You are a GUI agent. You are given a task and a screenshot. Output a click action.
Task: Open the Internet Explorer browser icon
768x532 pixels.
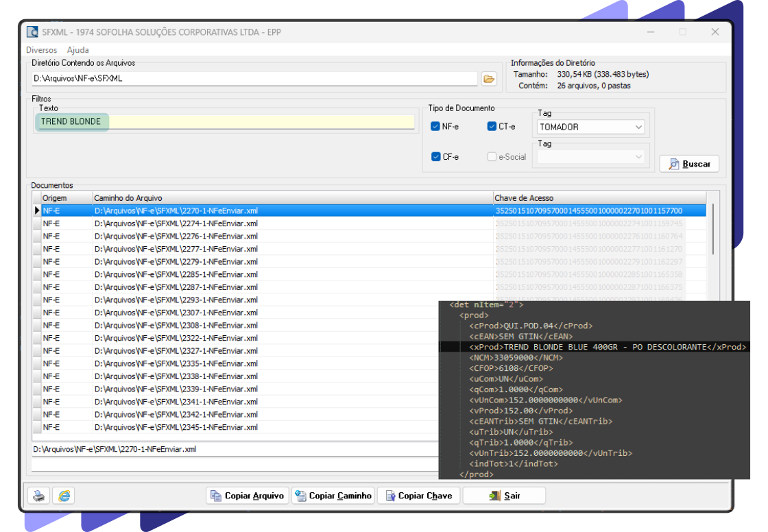coord(64,496)
